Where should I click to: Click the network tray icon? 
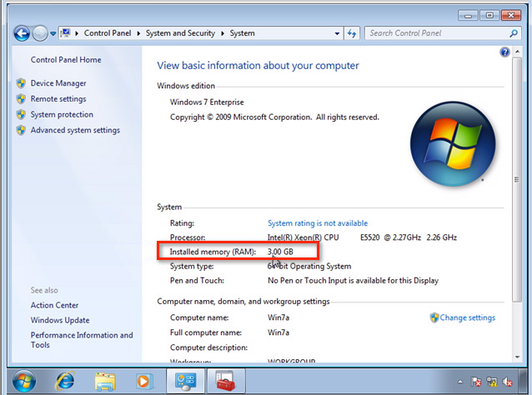click(492, 382)
